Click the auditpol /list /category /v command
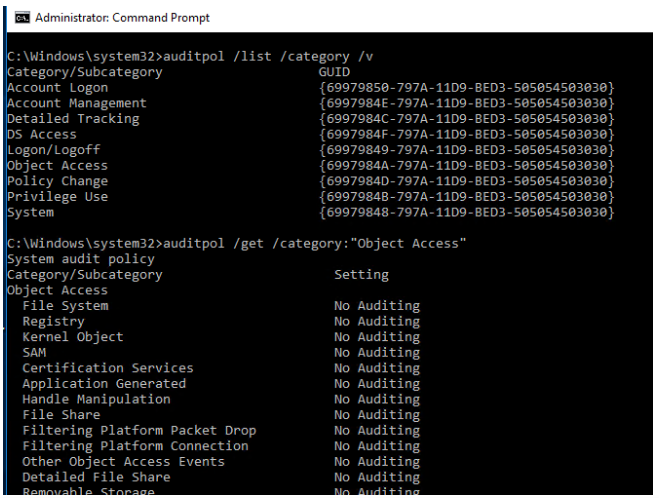659x498 pixels. (268, 56)
